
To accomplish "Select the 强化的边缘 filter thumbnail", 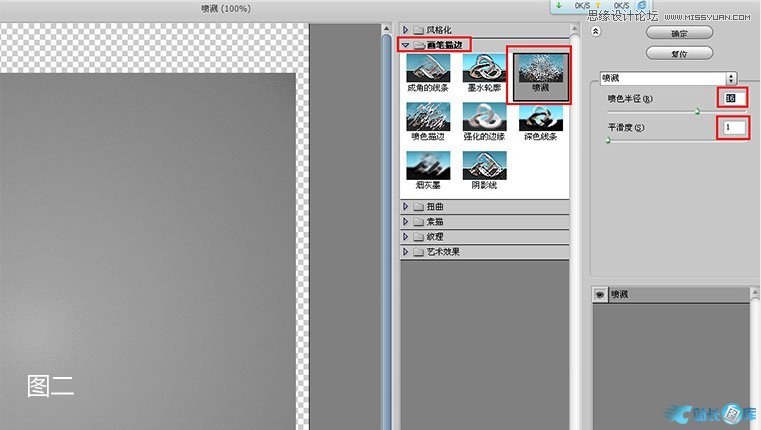I will point(484,117).
